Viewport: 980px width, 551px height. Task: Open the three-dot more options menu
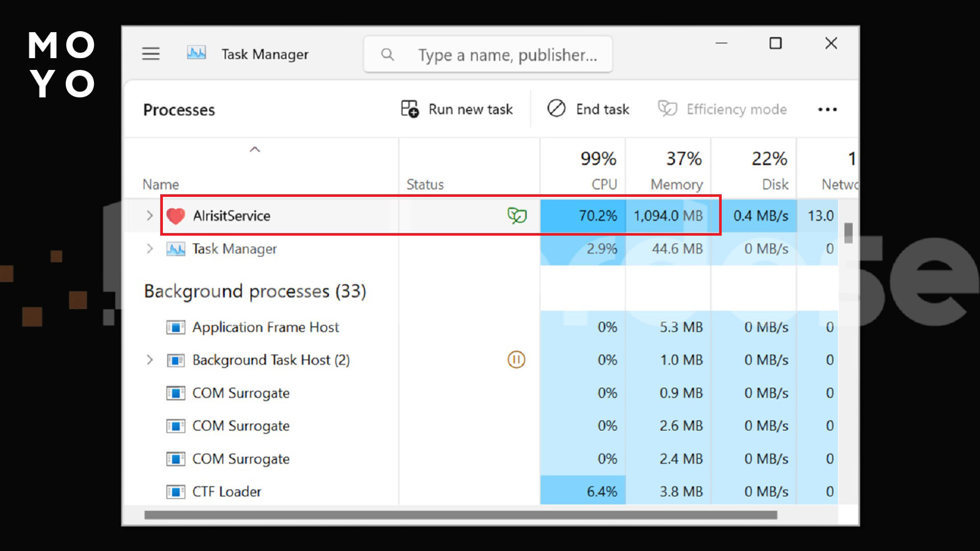pyautogui.click(x=827, y=109)
